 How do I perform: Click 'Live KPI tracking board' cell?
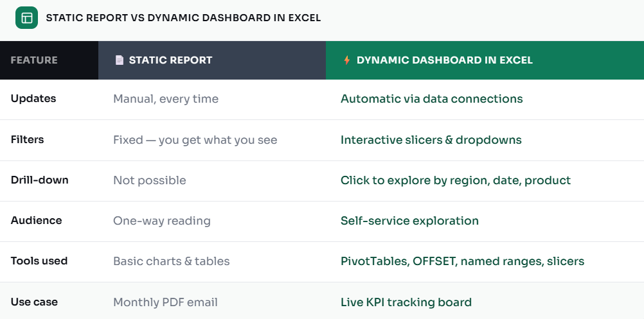pyautogui.click(x=406, y=302)
